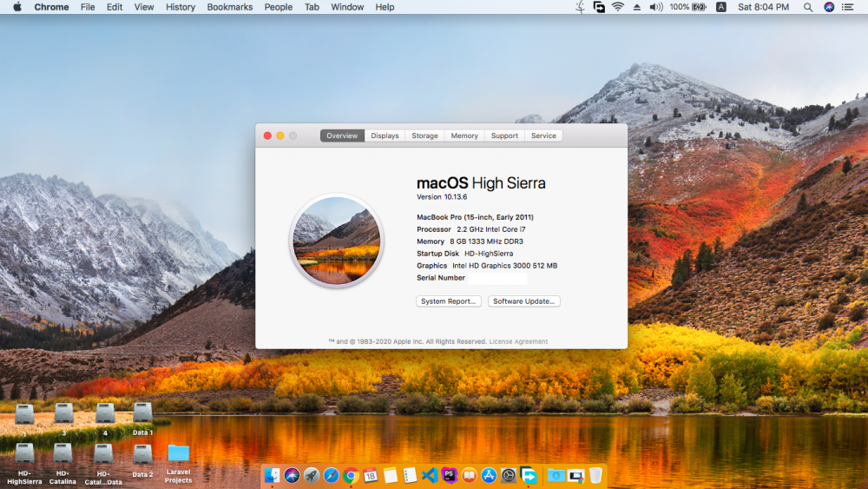Open the input source A menu
This screenshot has height=489, width=868.
click(720, 7)
